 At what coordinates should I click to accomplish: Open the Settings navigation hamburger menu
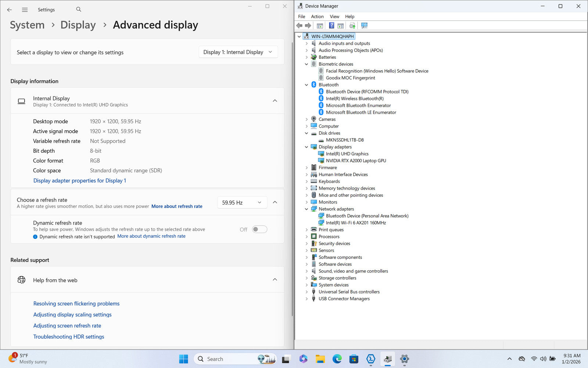pyautogui.click(x=25, y=10)
